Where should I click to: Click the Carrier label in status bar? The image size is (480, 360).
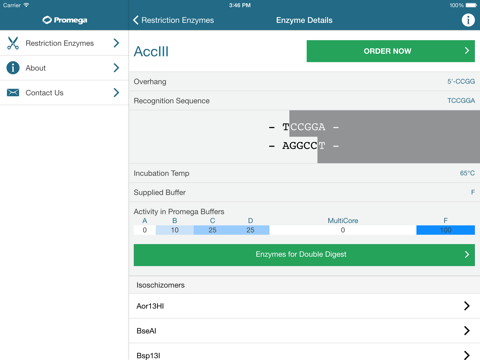point(12,5)
